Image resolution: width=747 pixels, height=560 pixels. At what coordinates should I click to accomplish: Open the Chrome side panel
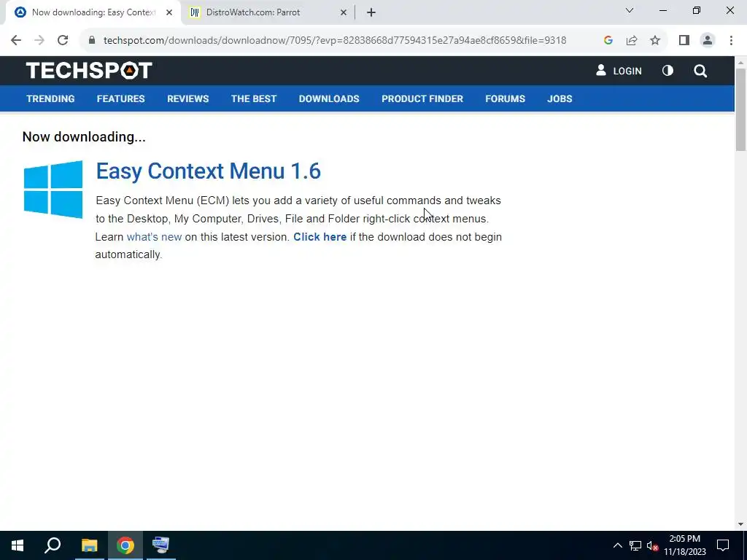[684, 41]
